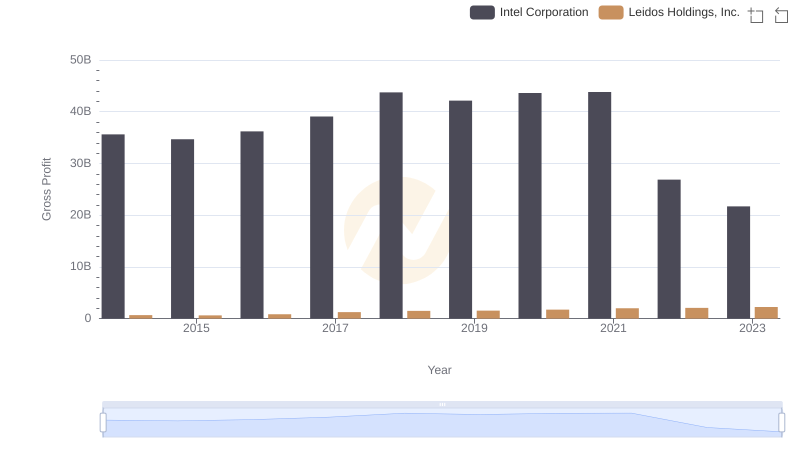Image resolution: width=800 pixels, height=461 pixels.
Task: Click the Intel bar for 2019
Action: coord(461,210)
